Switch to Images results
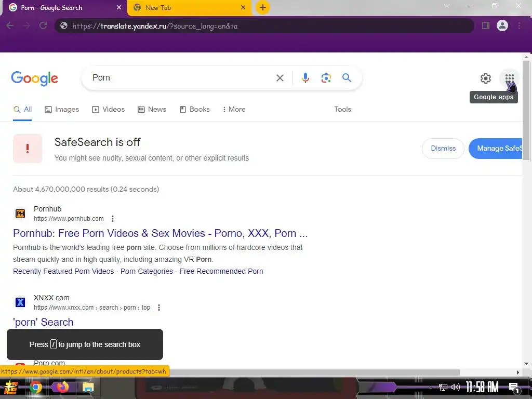 [x=62, y=109]
